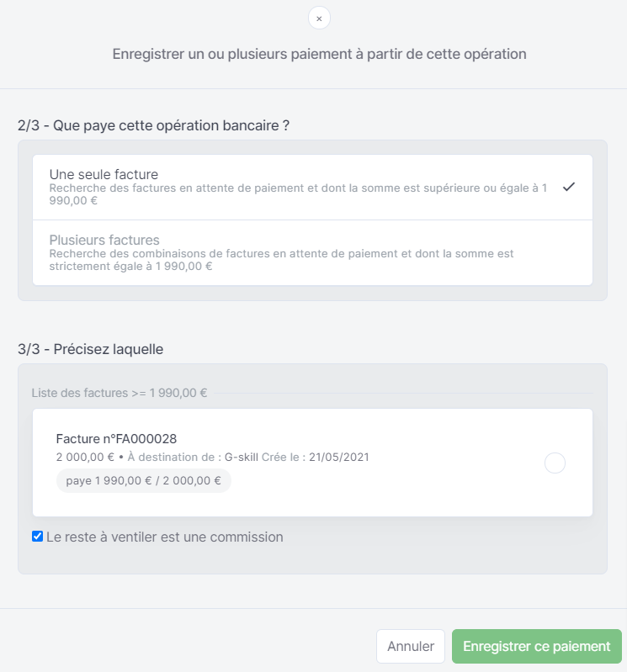The width and height of the screenshot is (627, 672).
Task: Click the Annuler button
Action: point(411,646)
